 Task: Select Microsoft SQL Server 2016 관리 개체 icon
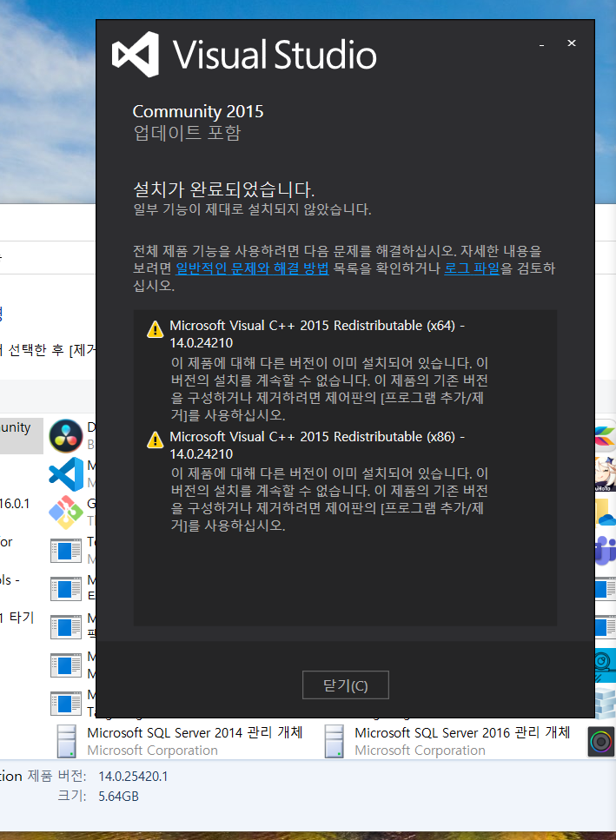pos(334,742)
